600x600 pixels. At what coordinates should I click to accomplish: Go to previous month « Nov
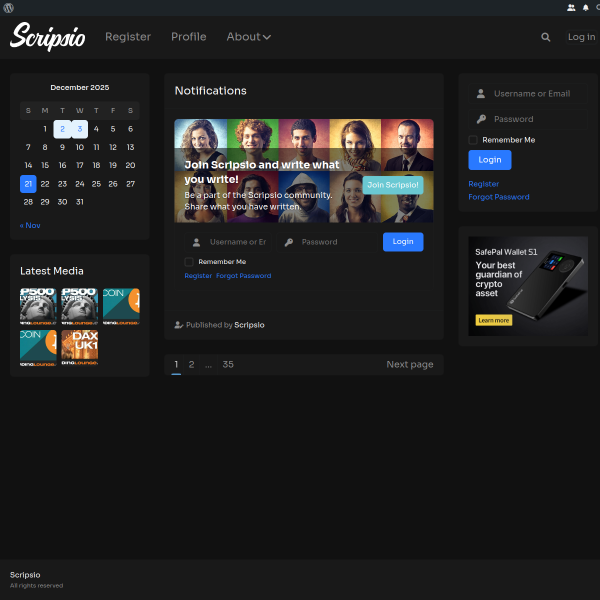tap(30, 225)
